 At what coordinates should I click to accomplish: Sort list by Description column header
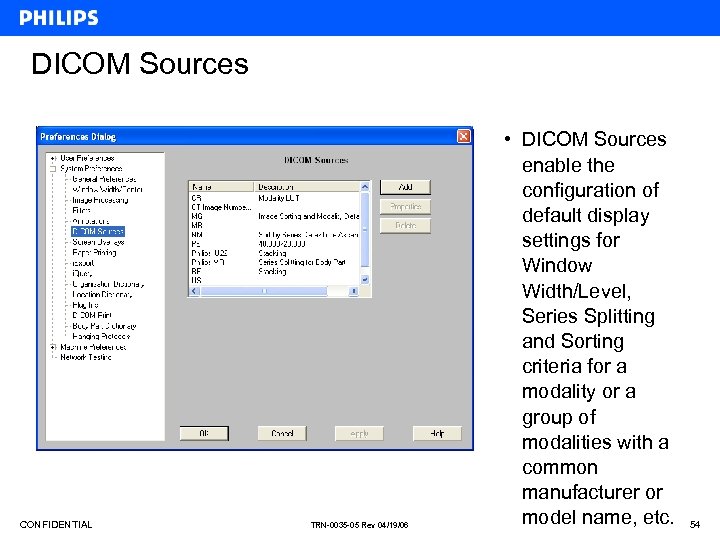(x=307, y=187)
